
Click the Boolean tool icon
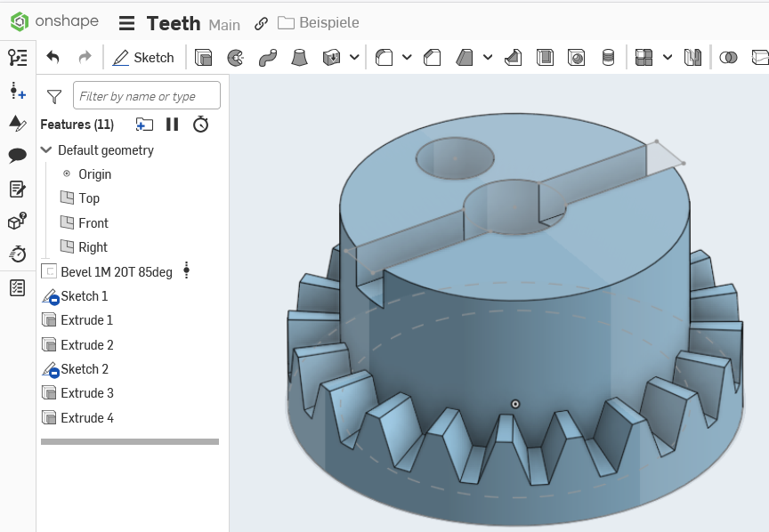click(x=728, y=58)
